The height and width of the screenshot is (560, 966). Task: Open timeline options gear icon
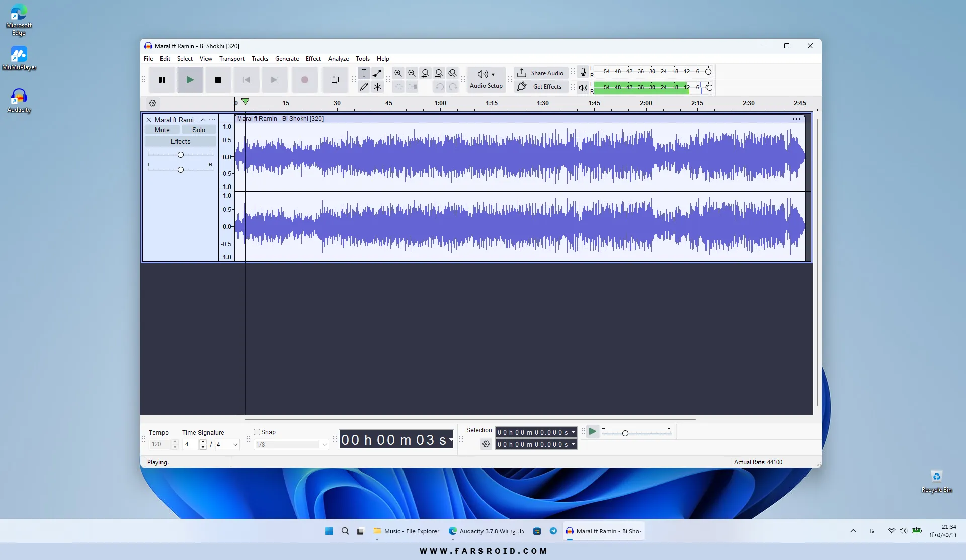coord(153,103)
